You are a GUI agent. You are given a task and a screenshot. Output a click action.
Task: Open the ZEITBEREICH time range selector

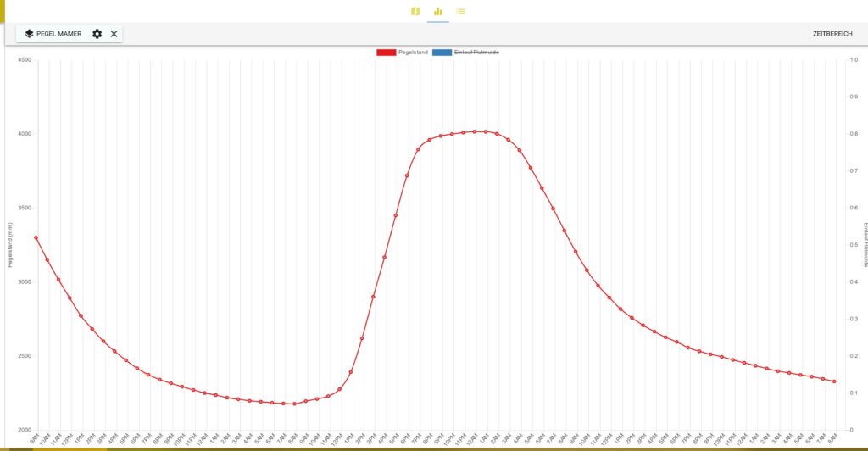pos(832,34)
